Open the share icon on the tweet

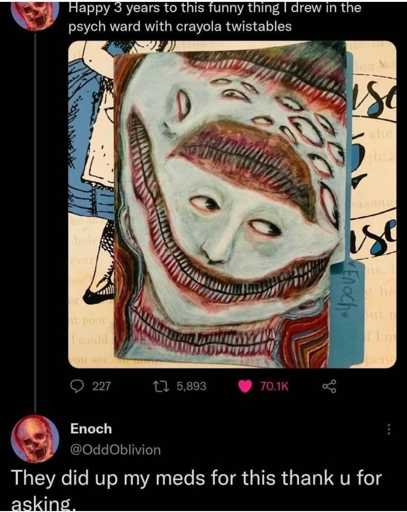329,387
